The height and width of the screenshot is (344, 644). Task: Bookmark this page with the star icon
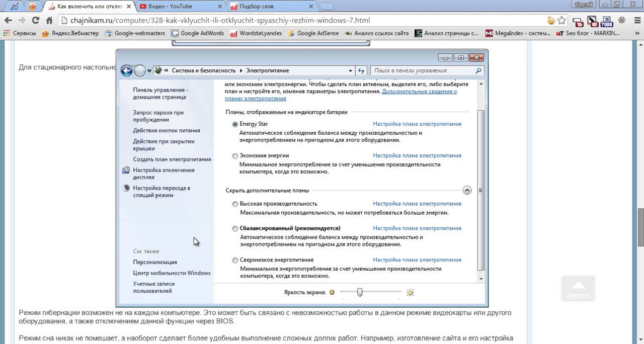561,21
